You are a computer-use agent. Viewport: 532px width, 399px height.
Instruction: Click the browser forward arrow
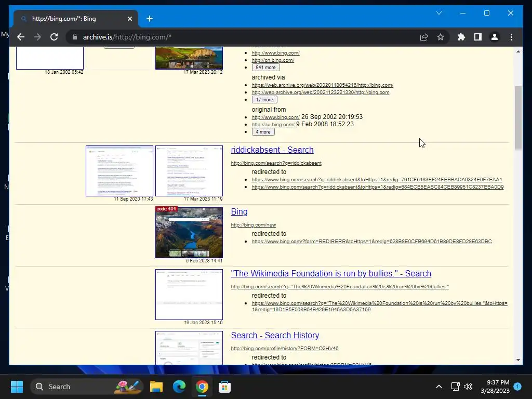pyautogui.click(x=37, y=37)
